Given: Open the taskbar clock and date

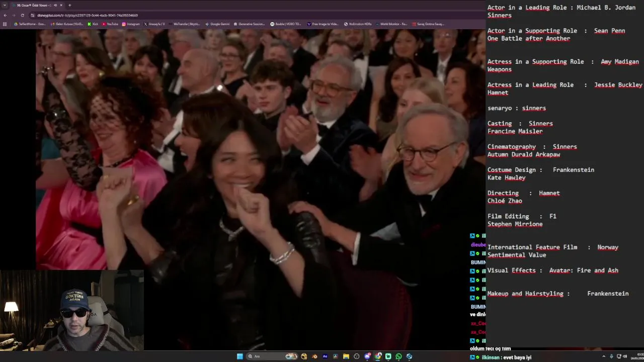Looking at the screenshot, I should pos(638,356).
